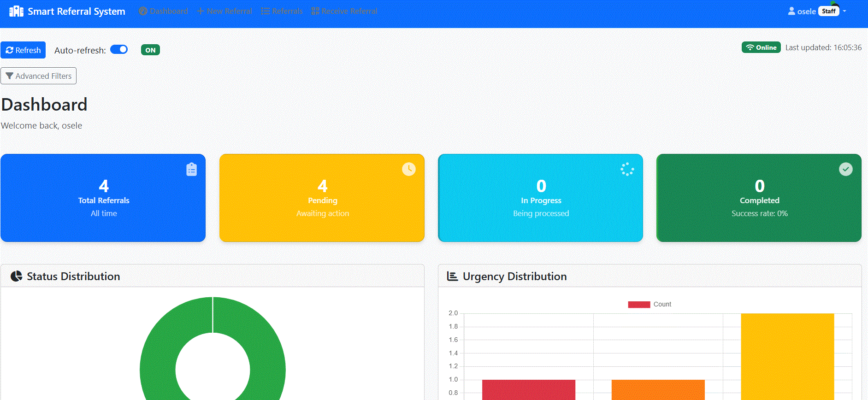This screenshot has height=400, width=868.
Task: Click the Awaiting action text
Action: (323, 213)
